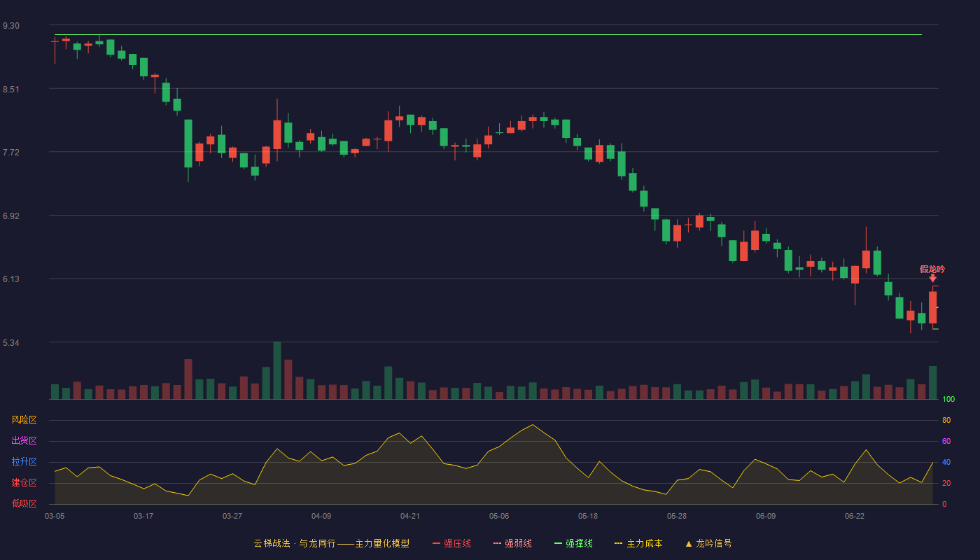
Task: Click the last red candlestick under 假龙吟
Action: [932, 307]
